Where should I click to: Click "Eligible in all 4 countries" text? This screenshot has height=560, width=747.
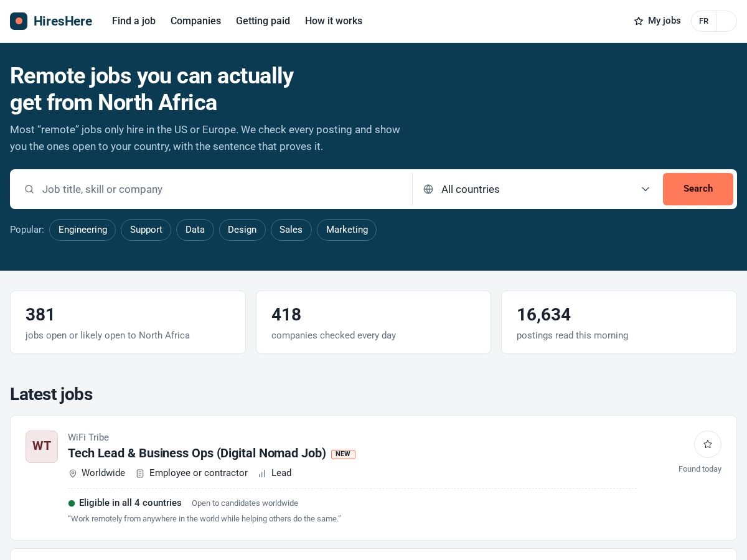pyautogui.click(x=130, y=503)
